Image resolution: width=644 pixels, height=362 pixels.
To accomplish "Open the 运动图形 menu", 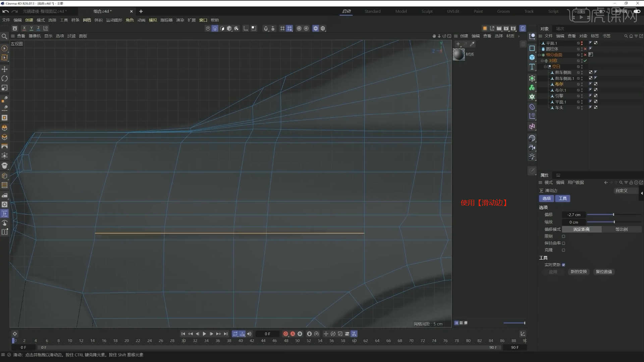I will tap(114, 20).
